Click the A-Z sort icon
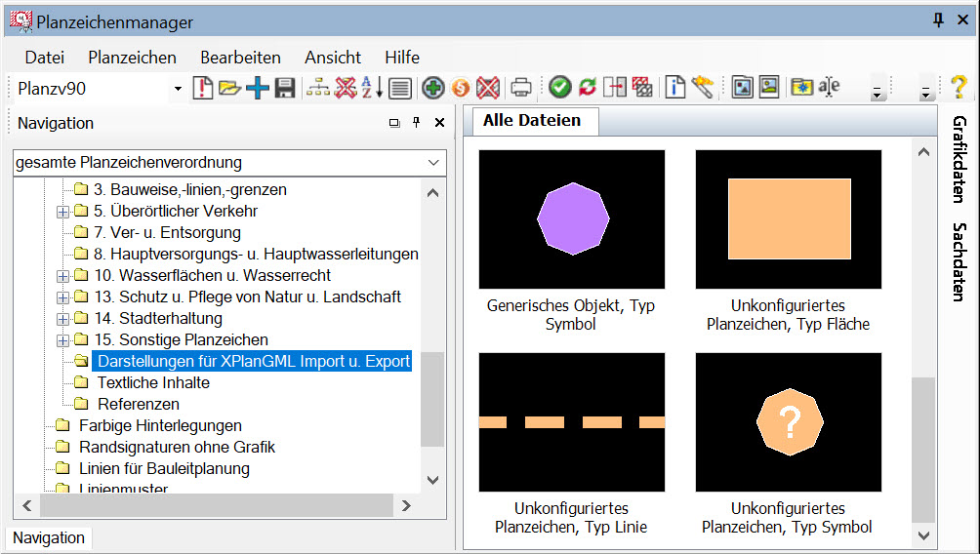 click(x=372, y=88)
